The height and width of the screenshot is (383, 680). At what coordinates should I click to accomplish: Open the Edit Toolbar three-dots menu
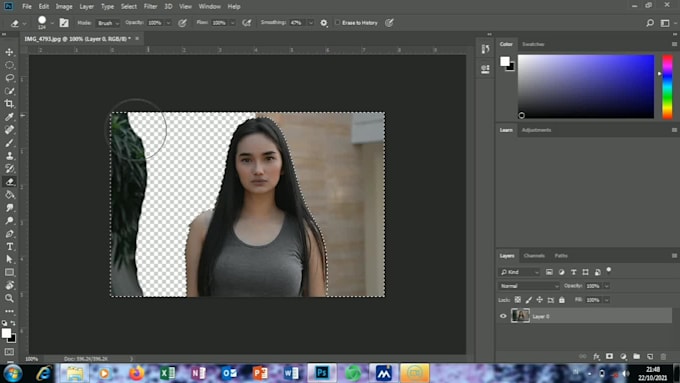[x=9, y=311]
